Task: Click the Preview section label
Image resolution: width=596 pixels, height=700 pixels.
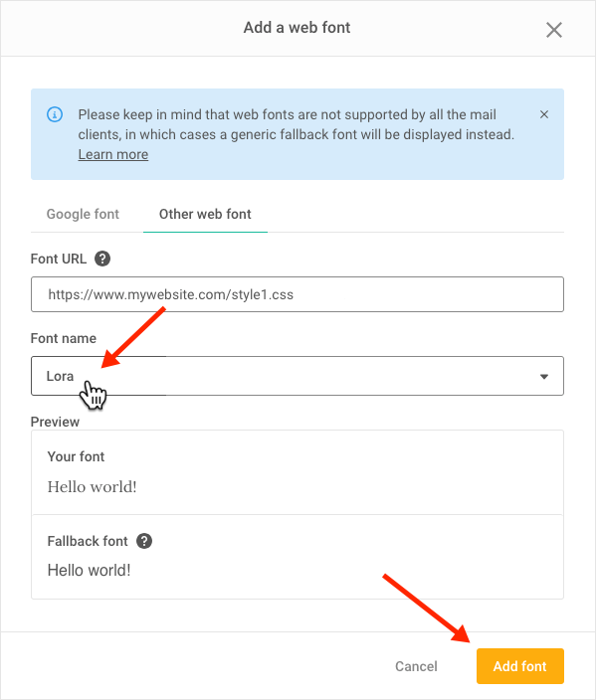Action: tap(55, 422)
